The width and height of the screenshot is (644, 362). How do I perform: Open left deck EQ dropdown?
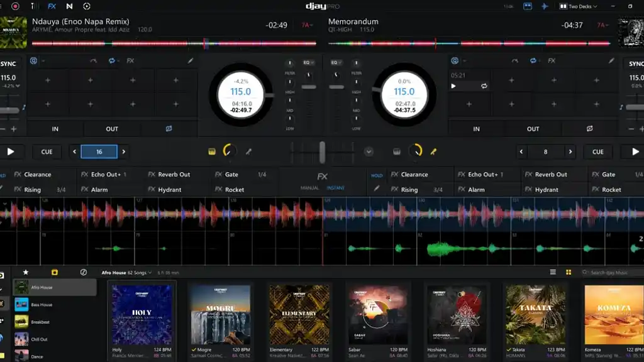(x=308, y=62)
